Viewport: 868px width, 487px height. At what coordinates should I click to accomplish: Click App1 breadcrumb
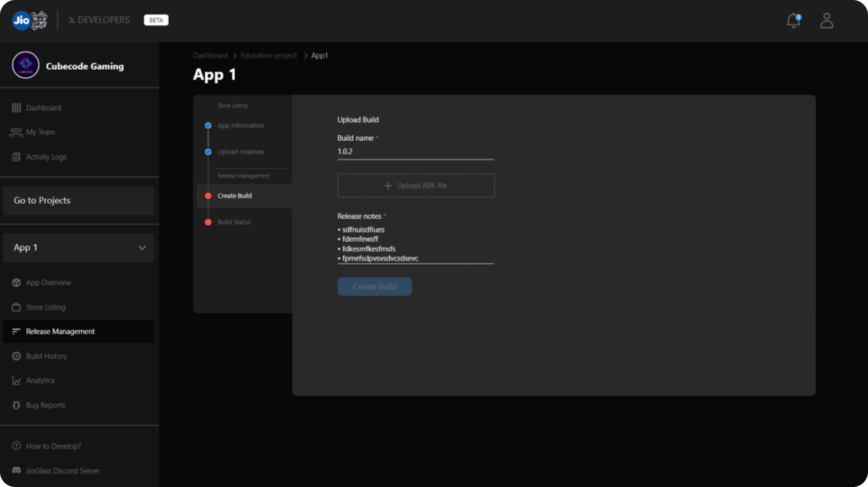pyautogui.click(x=320, y=56)
